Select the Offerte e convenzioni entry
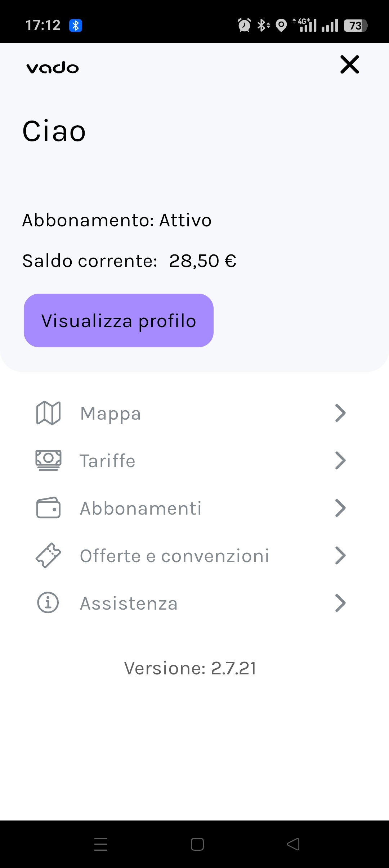This screenshot has height=868, width=389. tap(175, 556)
